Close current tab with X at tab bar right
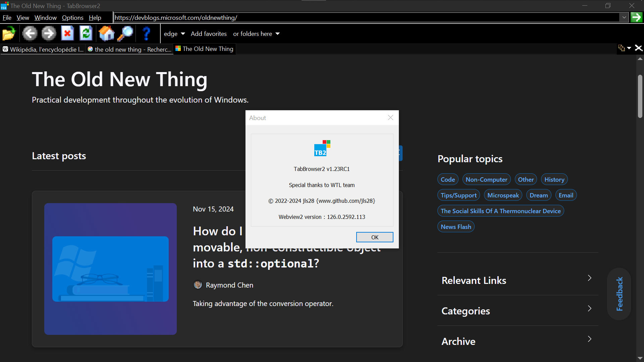This screenshot has height=362, width=644. click(639, 48)
